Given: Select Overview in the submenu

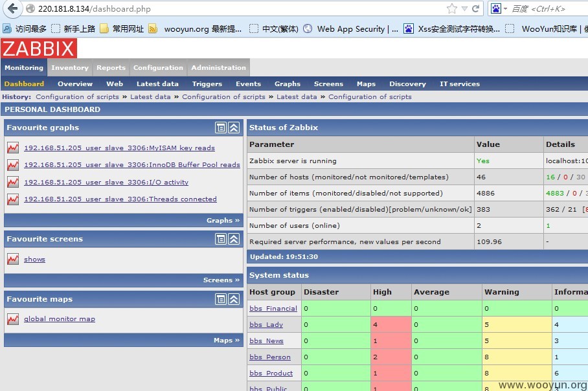Looking at the screenshot, I should point(75,84).
